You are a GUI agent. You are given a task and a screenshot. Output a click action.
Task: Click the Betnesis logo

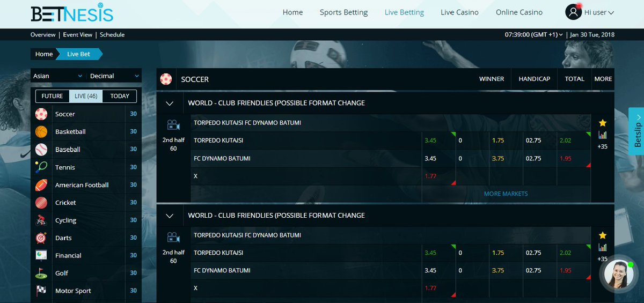click(x=72, y=12)
